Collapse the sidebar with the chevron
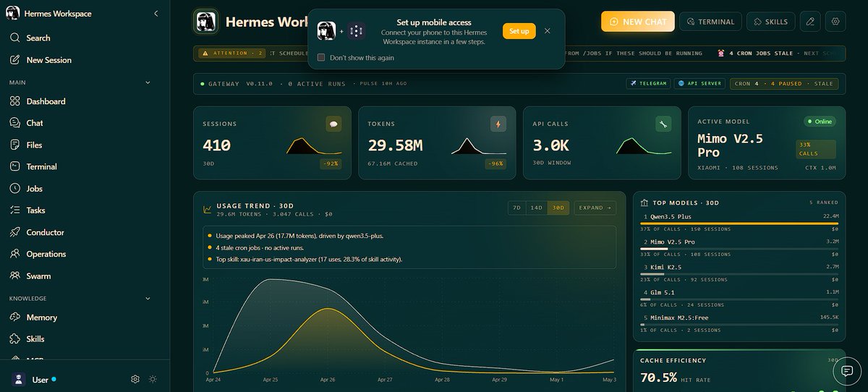This screenshot has height=392, width=868. [156, 13]
